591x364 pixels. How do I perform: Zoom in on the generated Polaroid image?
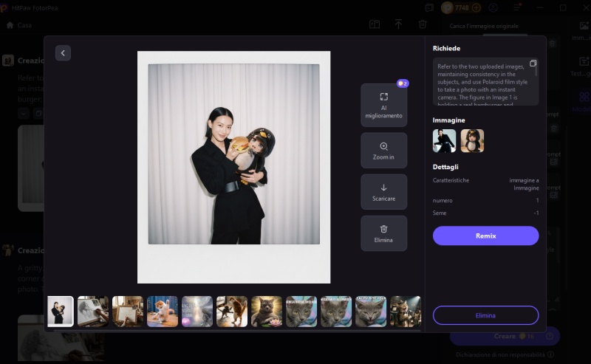(x=383, y=150)
